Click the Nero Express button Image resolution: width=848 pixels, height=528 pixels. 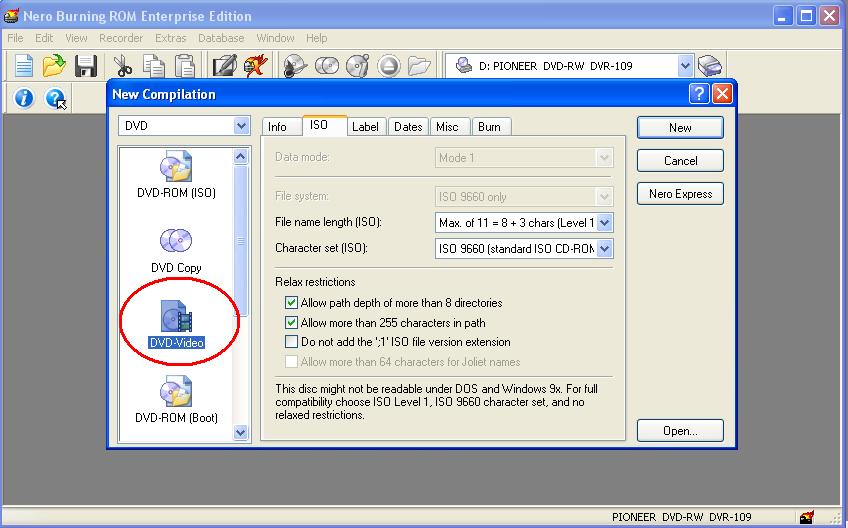tap(680, 194)
